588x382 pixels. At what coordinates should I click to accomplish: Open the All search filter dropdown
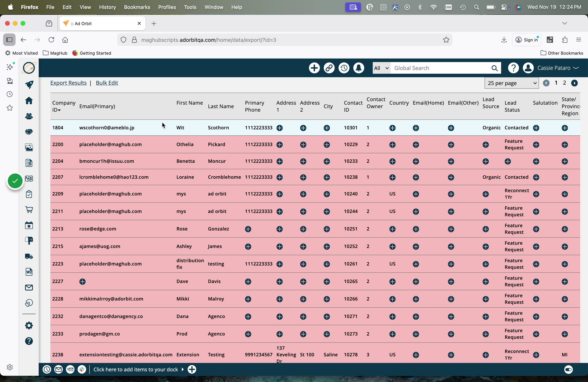[x=381, y=68]
